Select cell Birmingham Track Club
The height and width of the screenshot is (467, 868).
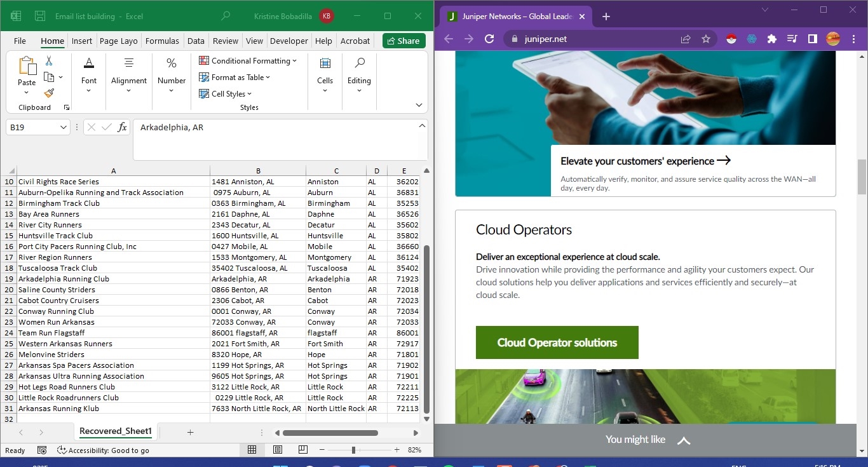[113, 203]
